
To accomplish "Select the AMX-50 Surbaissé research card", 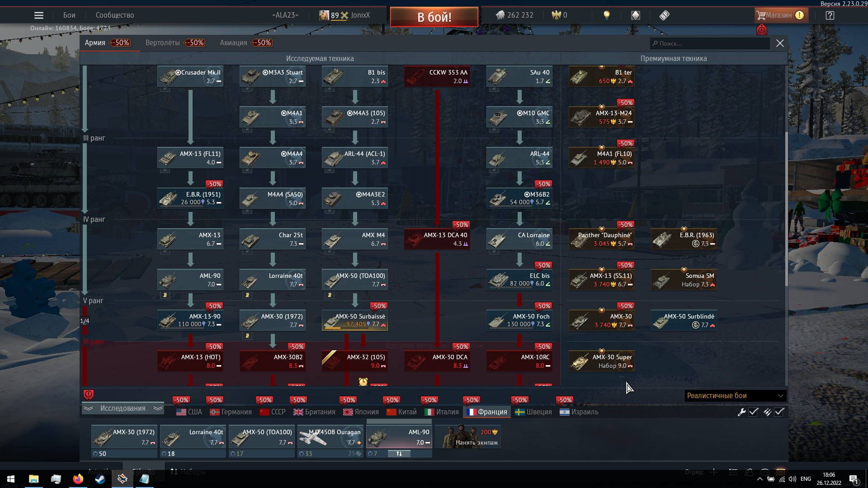I will pyautogui.click(x=355, y=320).
